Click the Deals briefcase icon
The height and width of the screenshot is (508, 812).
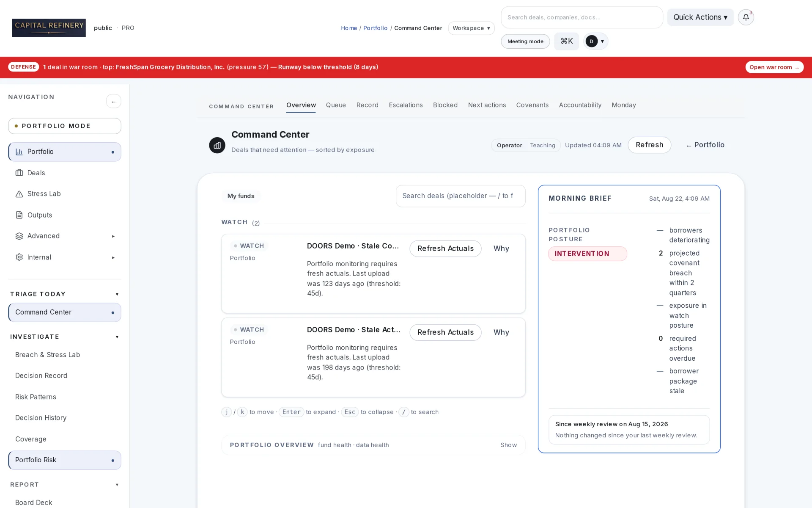coord(19,173)
